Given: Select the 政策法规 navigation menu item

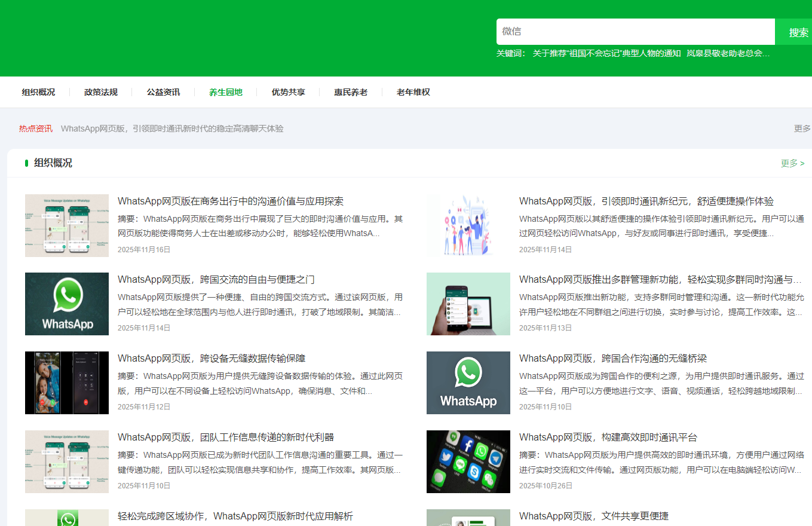Looking at the screenshot, I should click(x=100, y=92).
